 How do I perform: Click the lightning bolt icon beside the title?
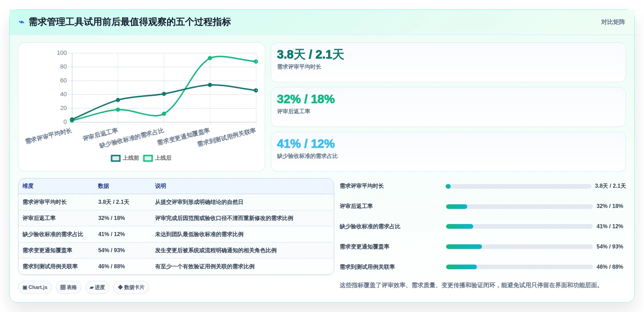pos(21,22)
